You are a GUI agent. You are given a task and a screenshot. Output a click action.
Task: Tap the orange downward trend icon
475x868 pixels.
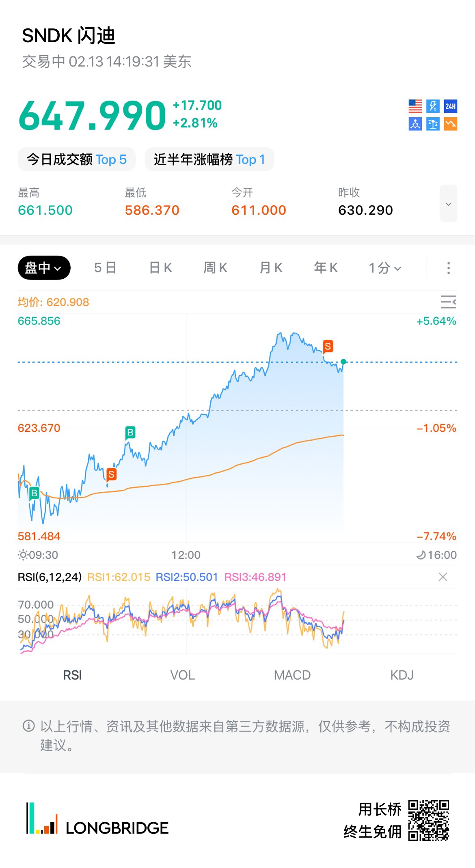(x=450, y=124)
